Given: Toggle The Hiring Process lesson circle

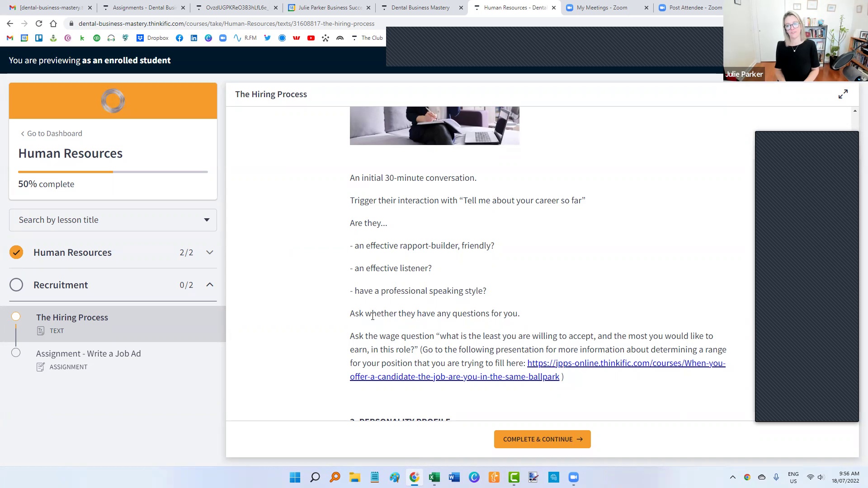Looking at the screenshot, I should coord(16,316).
